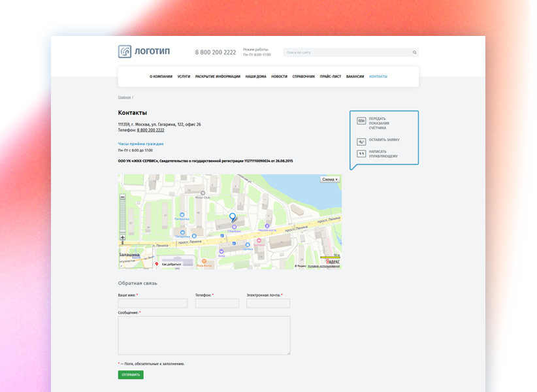Viewport: 537px width, 392px height.
Task: Click the underlined phone number link
Action: coord(150,130)
